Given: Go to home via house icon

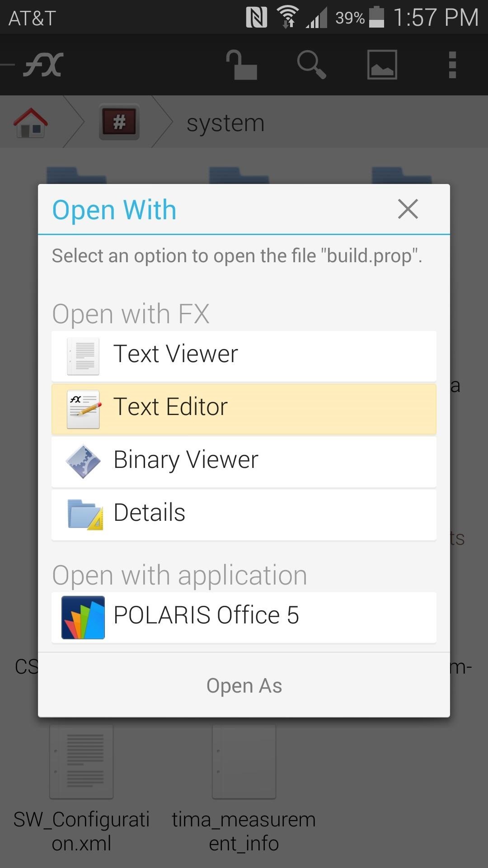Looking at the screenshot, I should (30, 123).
